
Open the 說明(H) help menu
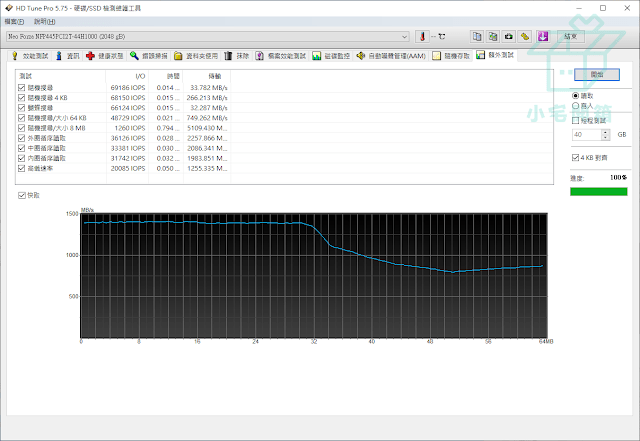click(x=44, y=22)
